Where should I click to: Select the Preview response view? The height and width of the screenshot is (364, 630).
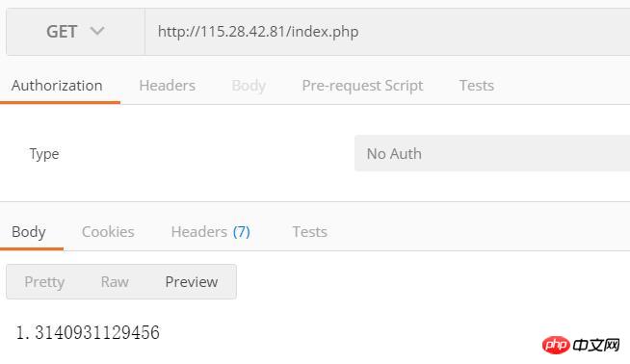[192, 281]
